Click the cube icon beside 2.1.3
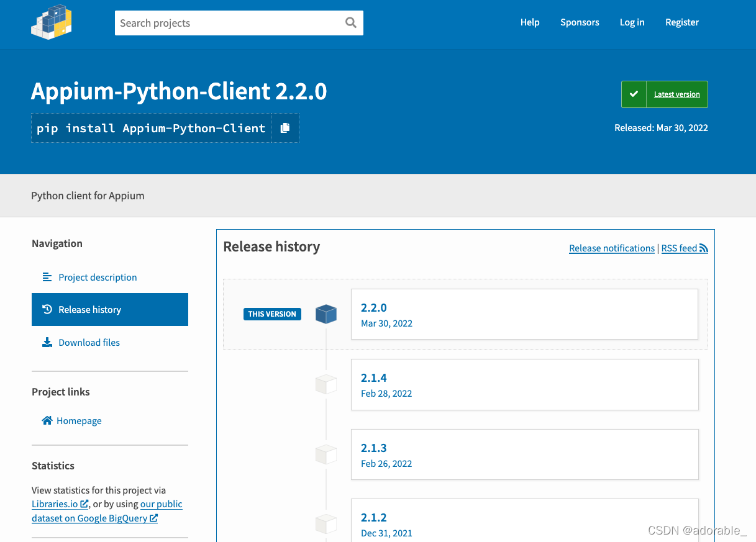Screen dimensions: 756x542 coord(326,454)
